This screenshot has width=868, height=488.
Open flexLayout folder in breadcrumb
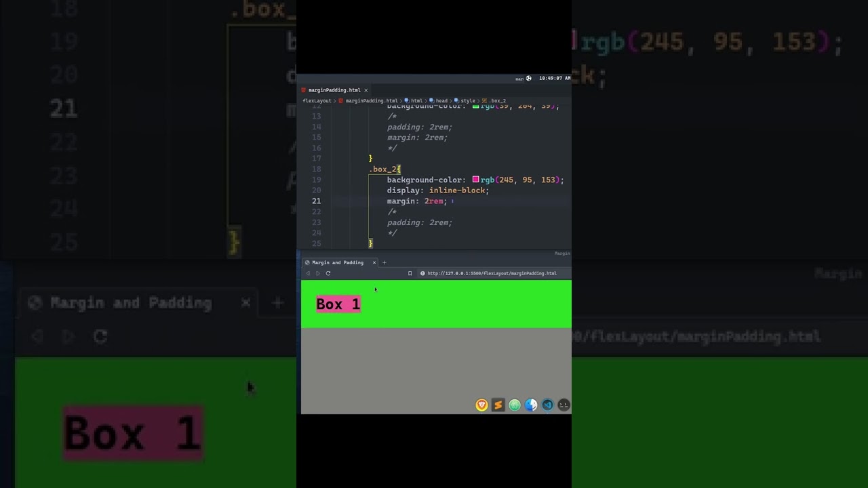317,101
